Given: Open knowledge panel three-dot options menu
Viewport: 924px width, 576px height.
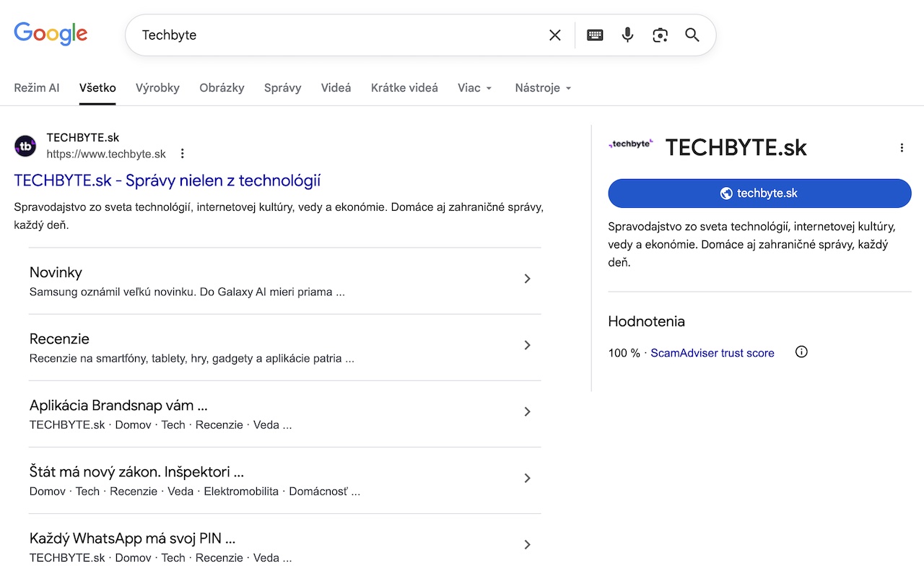Looking at the screenshot, I should [901, 148].
